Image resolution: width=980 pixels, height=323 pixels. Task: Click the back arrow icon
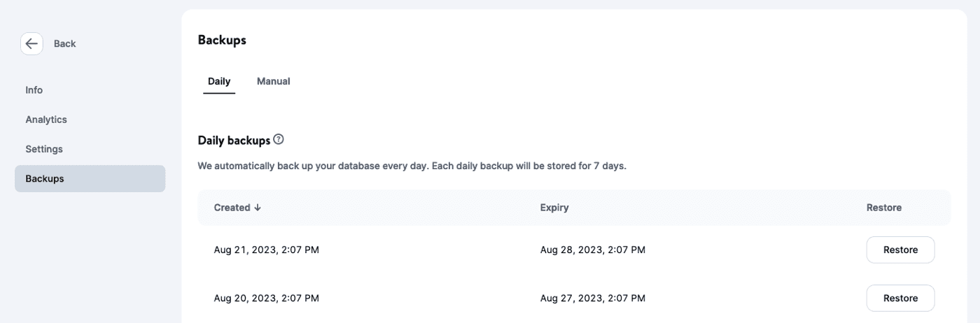pyautogui.click(x=31, y=43)
